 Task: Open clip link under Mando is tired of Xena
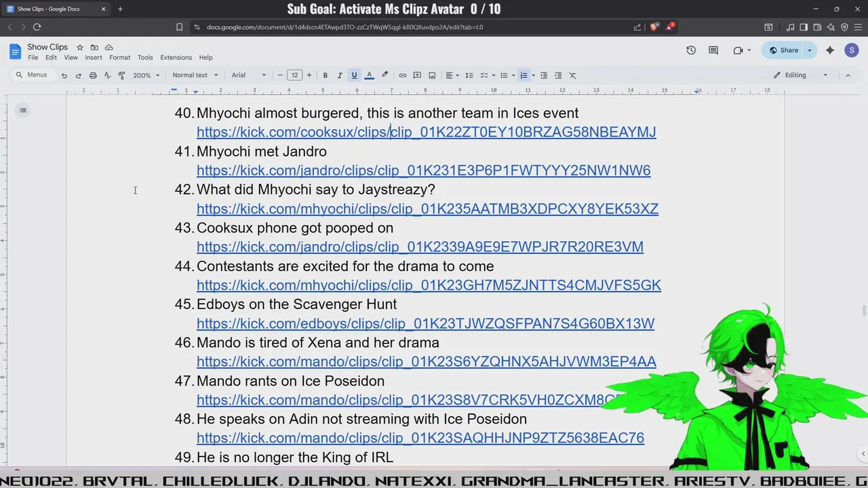(427, 361)
